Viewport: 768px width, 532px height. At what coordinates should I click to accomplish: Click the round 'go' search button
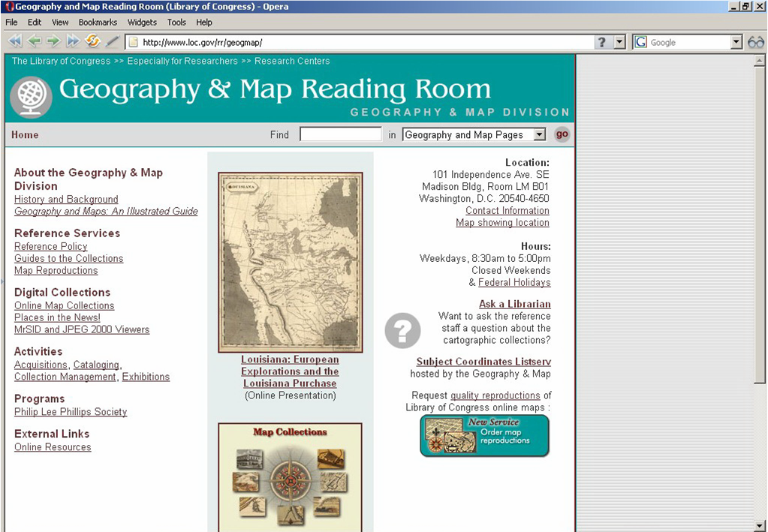coord(562,134)
